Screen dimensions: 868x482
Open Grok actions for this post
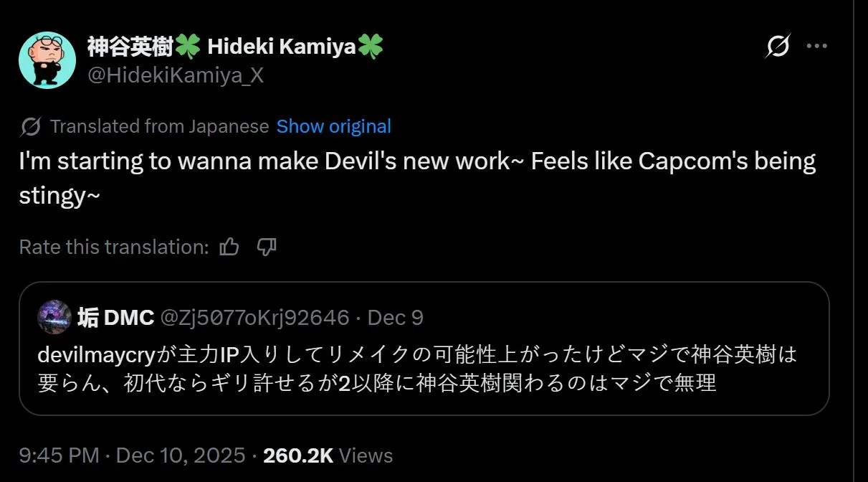tap(778, 45)
